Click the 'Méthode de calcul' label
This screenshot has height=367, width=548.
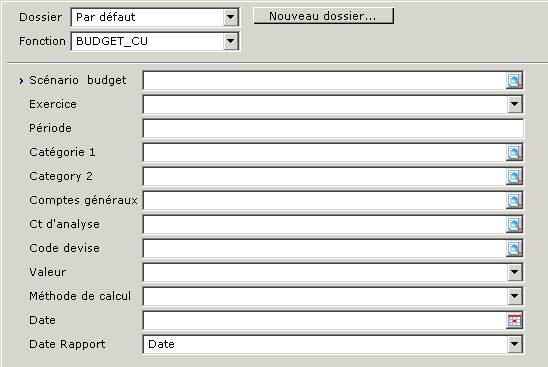[x=80, y=296]
